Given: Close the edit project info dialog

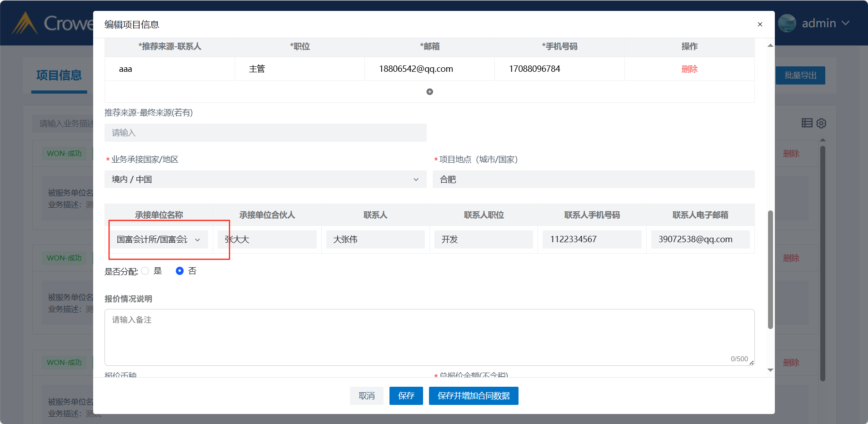Looking at the screenshot, I should point(760,25).
